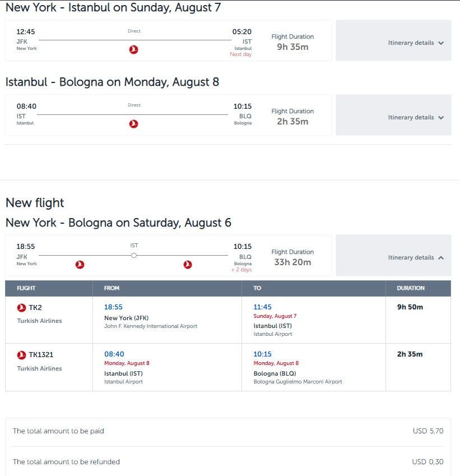This screenshot has height=476, width=460.
Task: Click the TK1321 flight number
Action: click(41, 354)
